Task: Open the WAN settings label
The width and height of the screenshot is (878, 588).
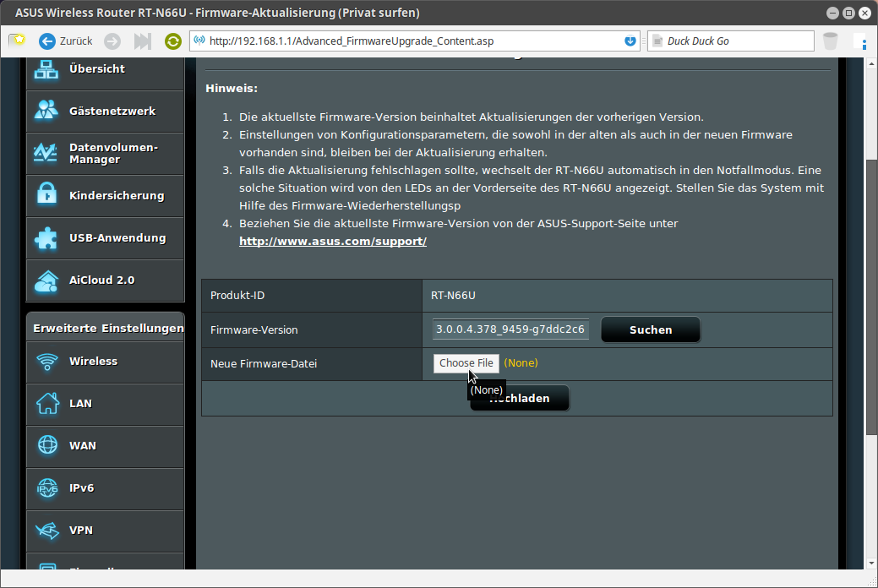Action: tap(83, 446)
